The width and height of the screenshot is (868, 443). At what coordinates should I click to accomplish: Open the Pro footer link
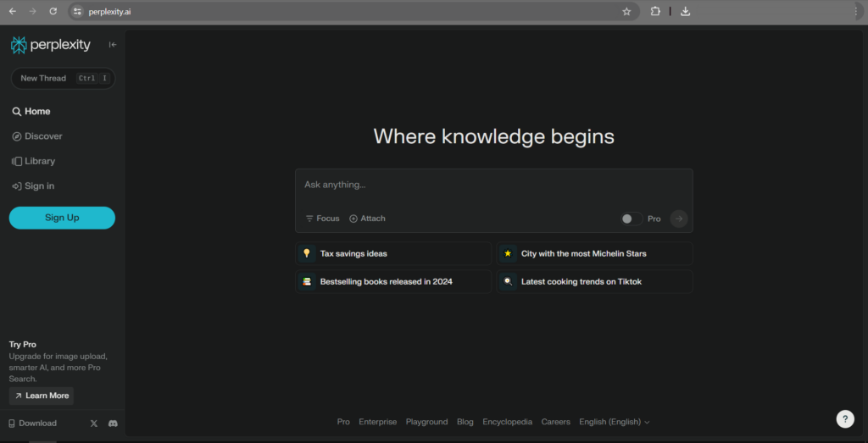pos(343,422)
